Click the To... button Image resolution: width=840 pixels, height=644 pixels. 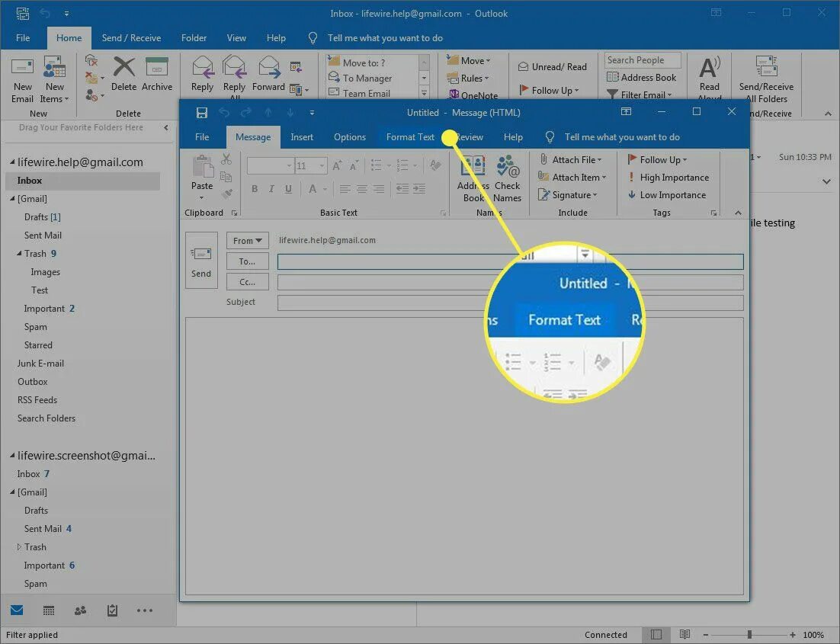pos(248,261)
